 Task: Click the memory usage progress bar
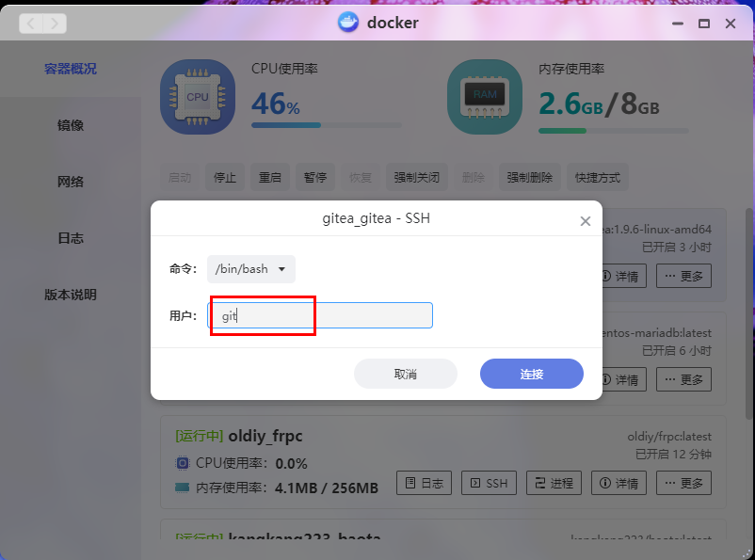point(614,131)
